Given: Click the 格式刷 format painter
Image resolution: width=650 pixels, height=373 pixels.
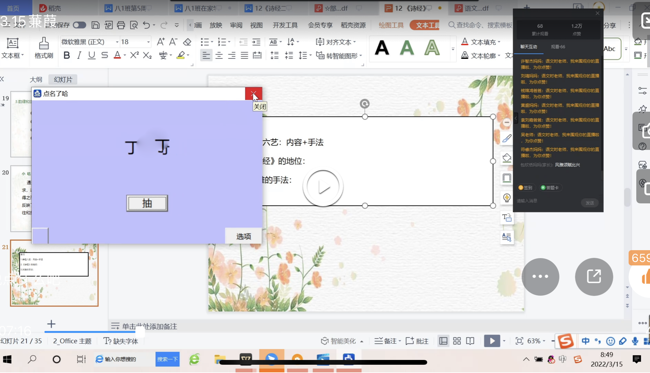Looking at the screenshot, I should click(x=44, y=48).
